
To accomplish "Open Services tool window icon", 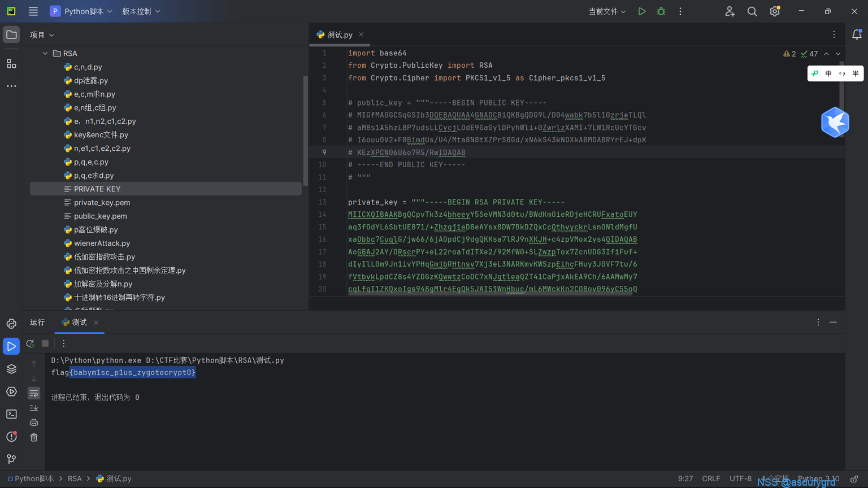I will (x=11, y=391).
